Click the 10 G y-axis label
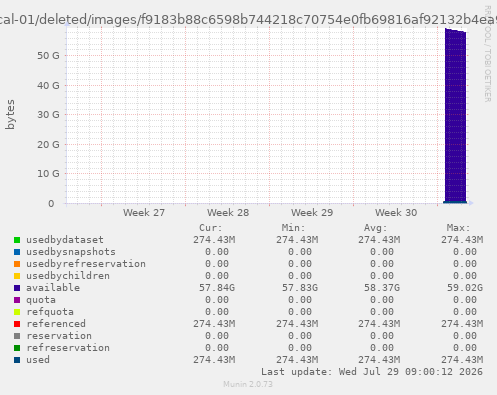Screen dimensions: 497x395 pos(48,174)
